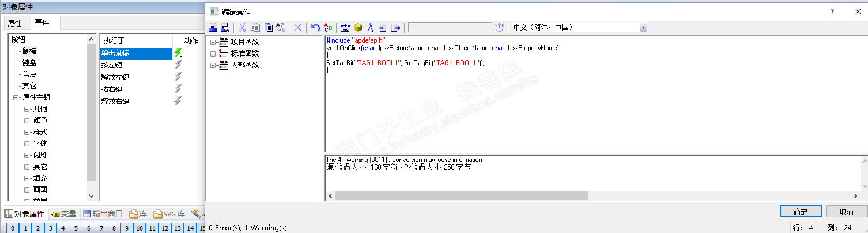
Task: Open the SVG 库 bottom tab
Action: click(x=169, y=214)
